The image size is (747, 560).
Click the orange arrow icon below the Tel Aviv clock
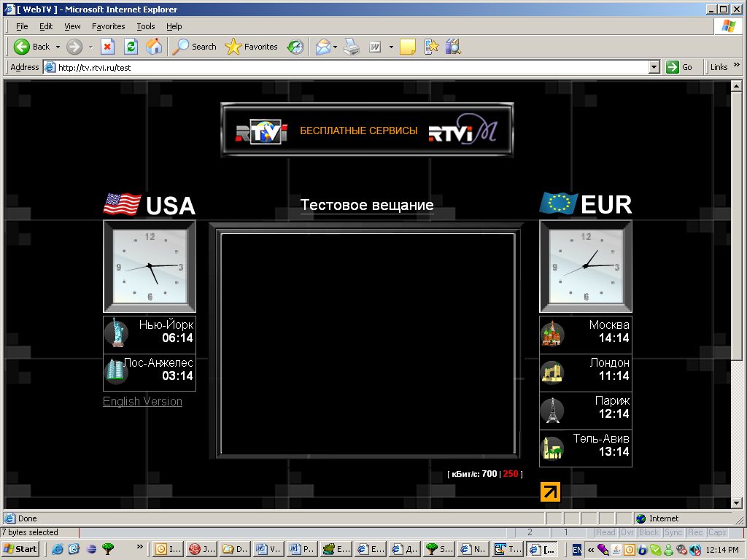point(550,492)
